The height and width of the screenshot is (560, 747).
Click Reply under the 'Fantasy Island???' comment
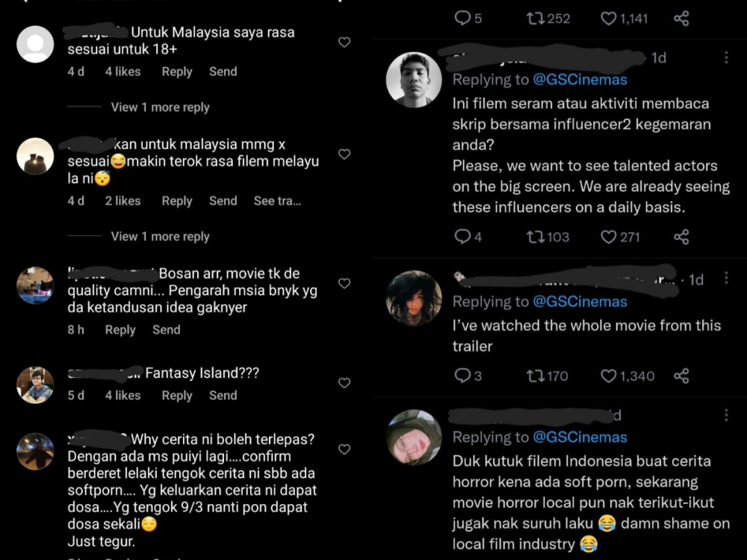[x=176, y=396]
